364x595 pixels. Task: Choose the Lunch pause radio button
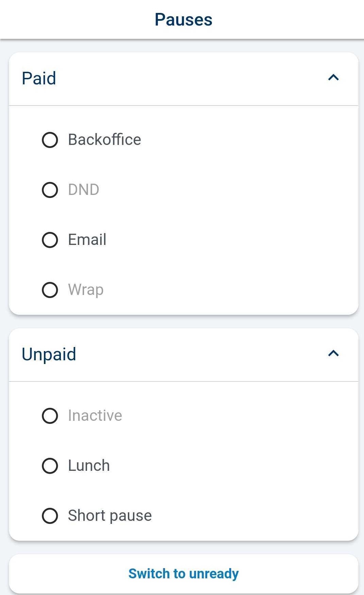tap(50, 466)
